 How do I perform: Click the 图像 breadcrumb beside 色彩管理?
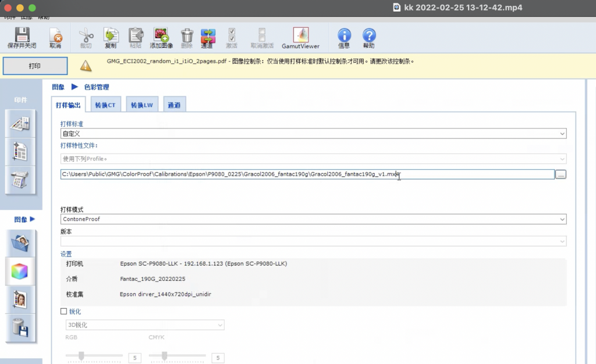tap(58, 87)
